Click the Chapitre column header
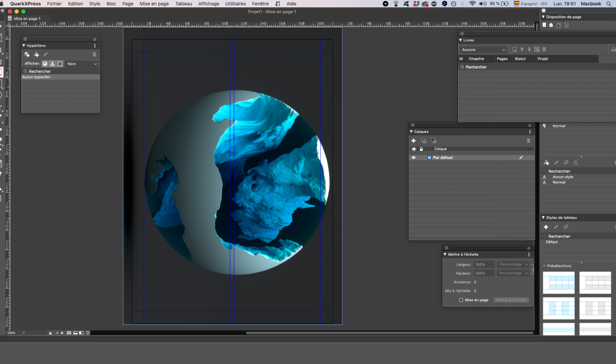616x364 pixels. click(x=476, y=59)
